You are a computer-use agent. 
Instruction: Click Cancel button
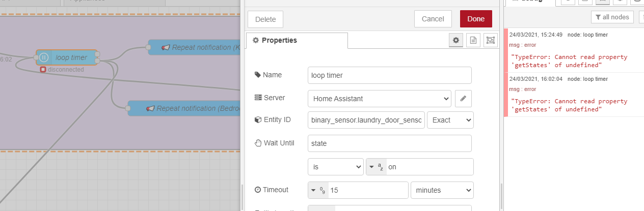[433, 19]
